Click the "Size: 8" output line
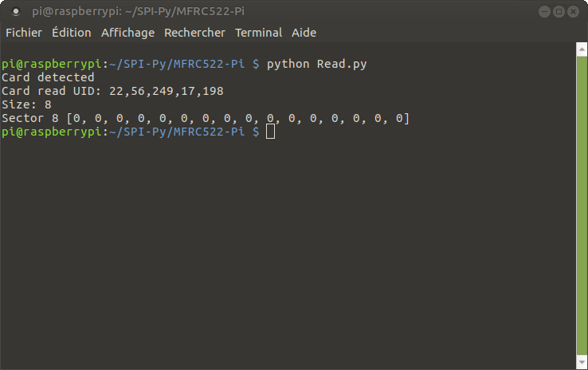The height and width of the screenshot is (370, 588). 26,105
